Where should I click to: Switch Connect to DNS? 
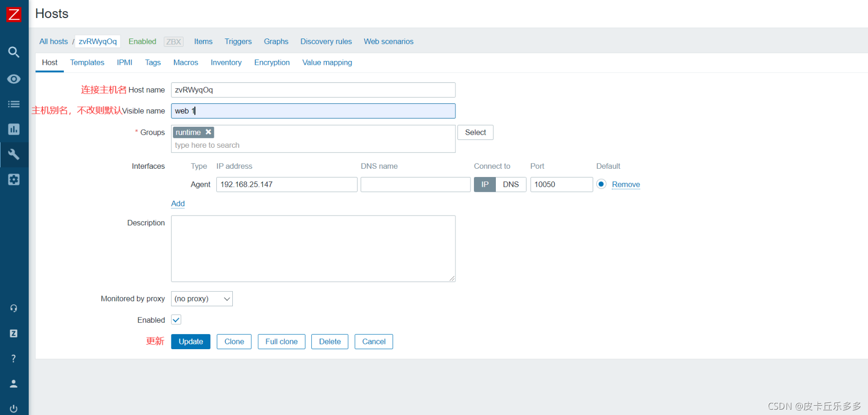point(510,184)
